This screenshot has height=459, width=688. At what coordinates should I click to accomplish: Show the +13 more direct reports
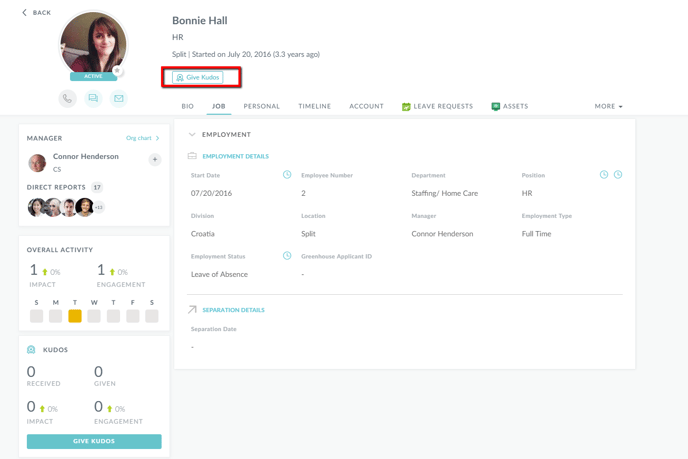coord(99,207)
